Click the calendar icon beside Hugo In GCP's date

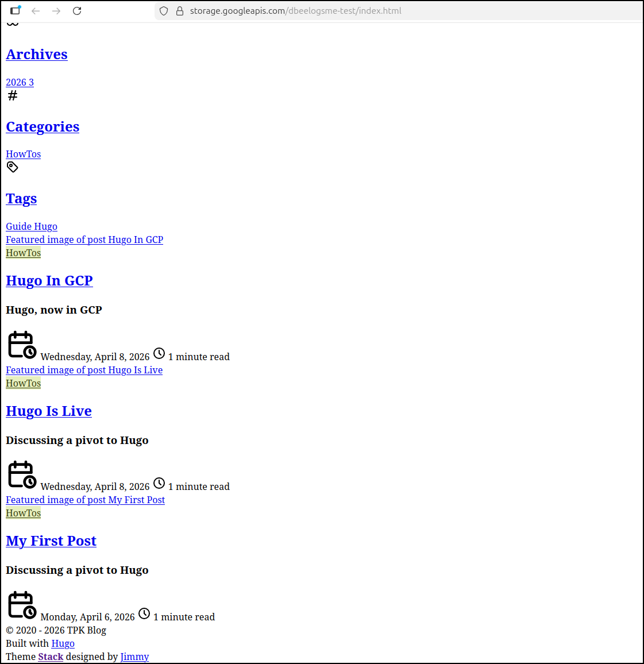coord(21,344)
